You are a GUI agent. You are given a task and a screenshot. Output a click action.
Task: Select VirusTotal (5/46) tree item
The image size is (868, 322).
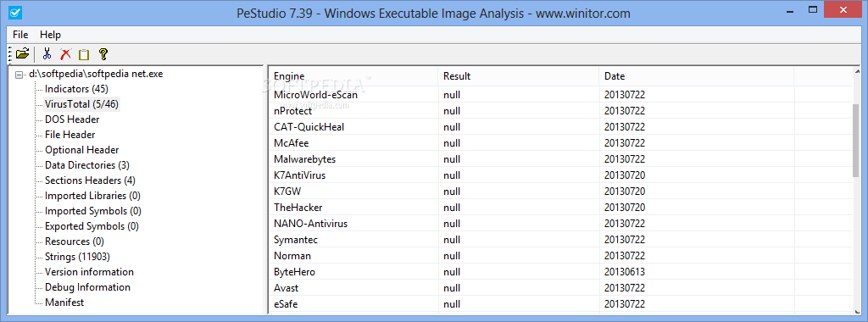(81, 104)
